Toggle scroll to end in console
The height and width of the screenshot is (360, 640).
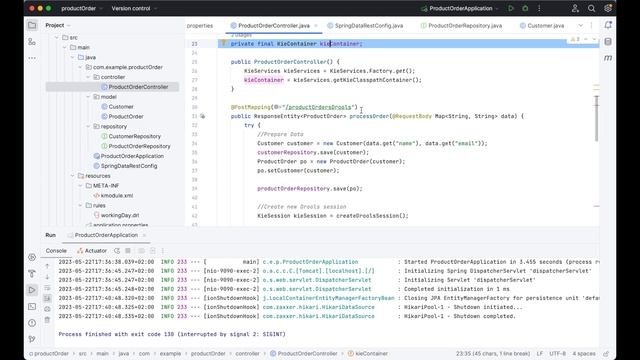[x=47, y=298]
